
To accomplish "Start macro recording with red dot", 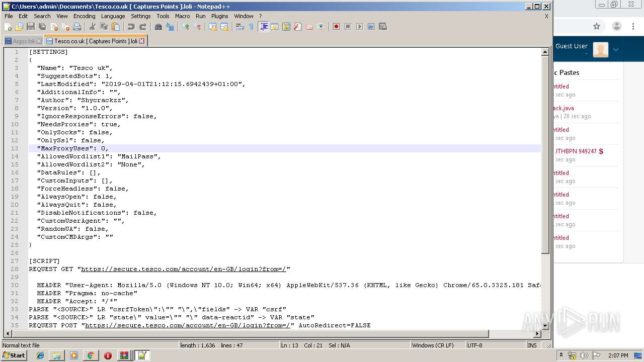I will pyautogui.click(x=336, y=27).
